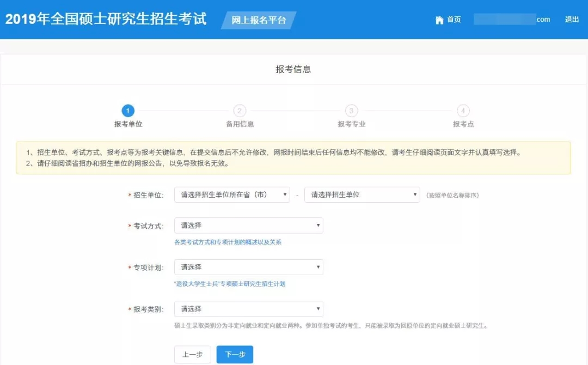Screen dimensions: 588x365
Task: Click the 网上报名平台 banner label
Action: click(x=259, y=20)
